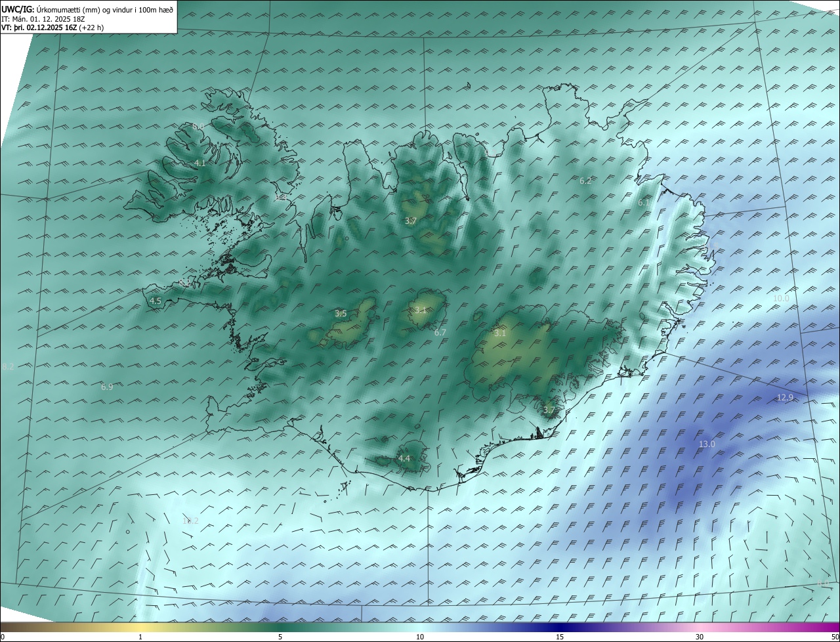Click the 12.9 value label
The image size is (840, 642).
[x=785, y=397]
